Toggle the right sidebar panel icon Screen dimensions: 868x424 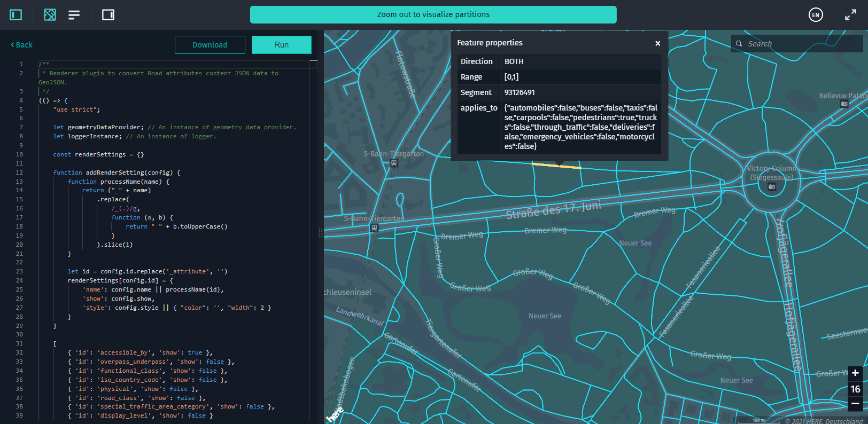click(108, 15)
